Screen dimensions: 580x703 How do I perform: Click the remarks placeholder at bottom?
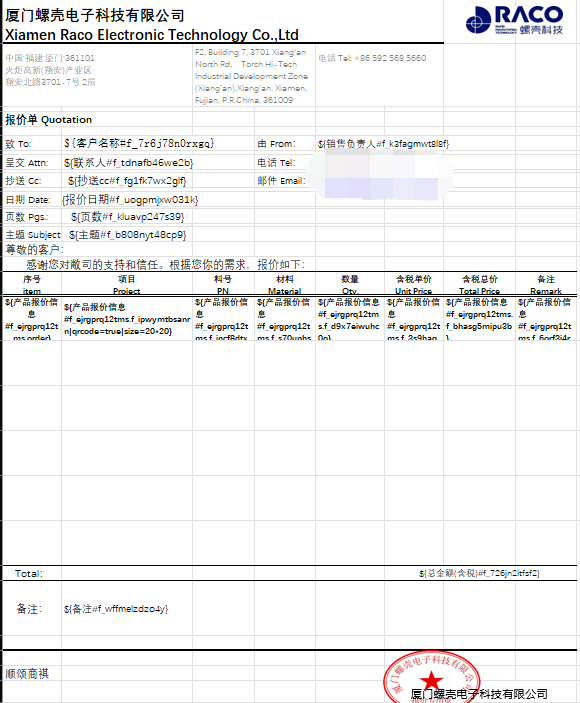click(x=116, y=609)
